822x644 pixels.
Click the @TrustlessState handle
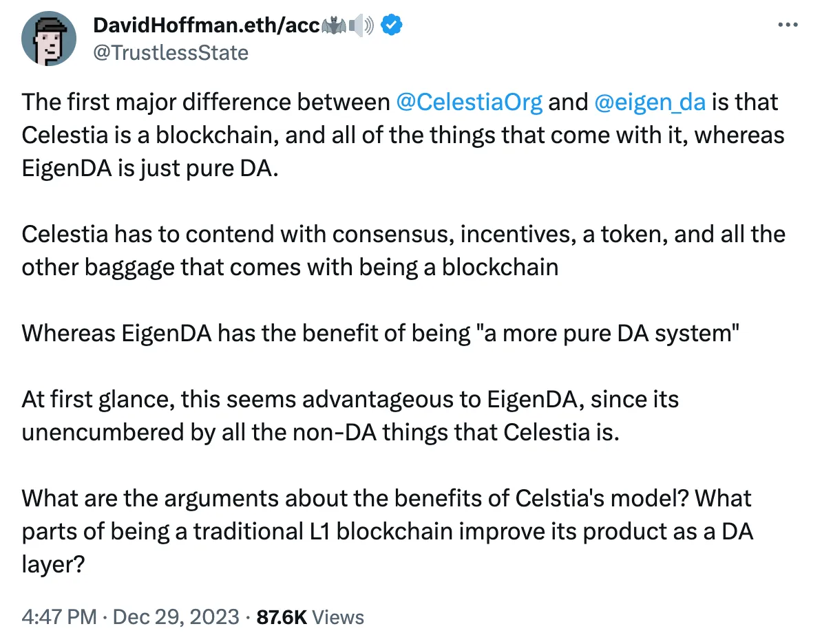click(171, 53)
